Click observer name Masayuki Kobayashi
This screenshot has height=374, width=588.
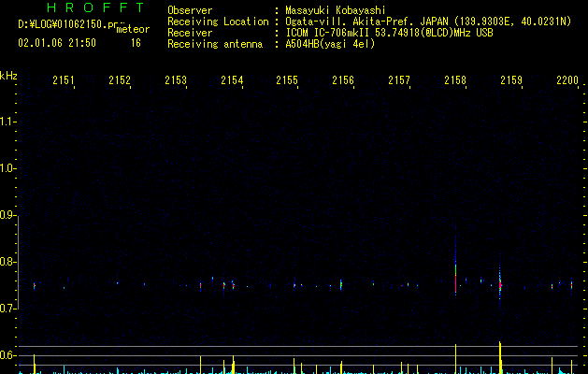point(336,10)
